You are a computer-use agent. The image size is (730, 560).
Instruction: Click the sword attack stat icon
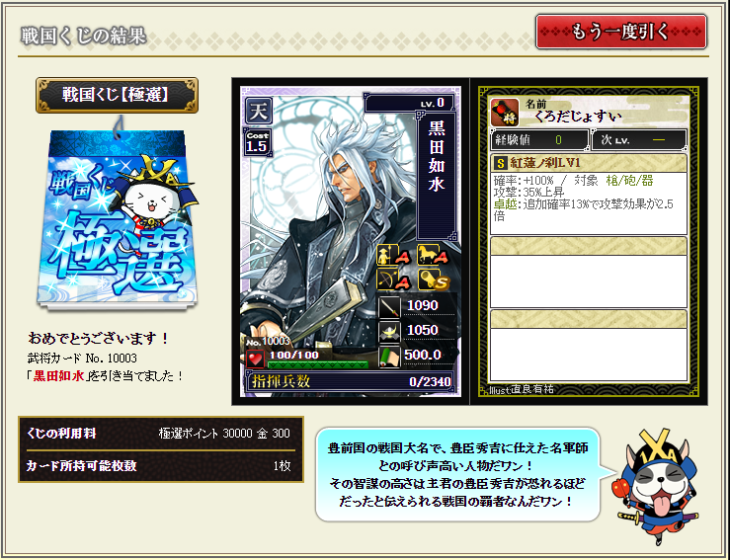tap(389, 306)
